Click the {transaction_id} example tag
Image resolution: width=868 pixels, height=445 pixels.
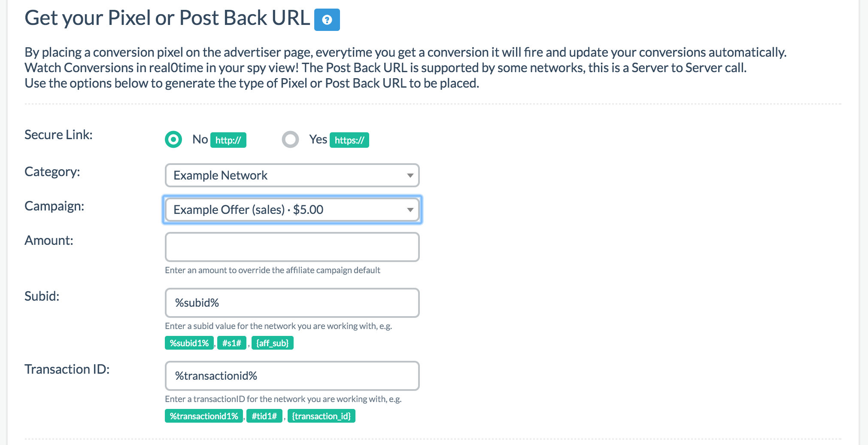click(x=321, y=416)
